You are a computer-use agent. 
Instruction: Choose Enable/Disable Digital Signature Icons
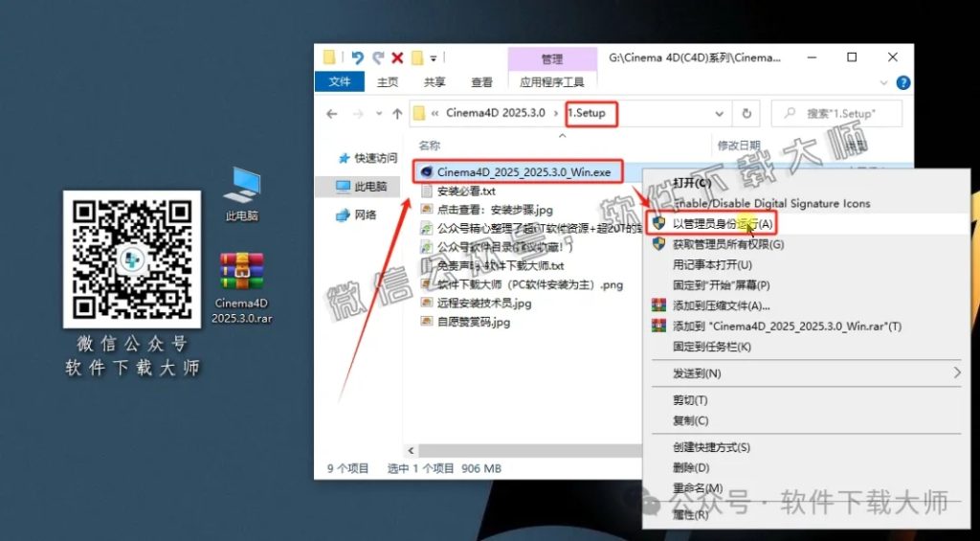coord(806,203)
